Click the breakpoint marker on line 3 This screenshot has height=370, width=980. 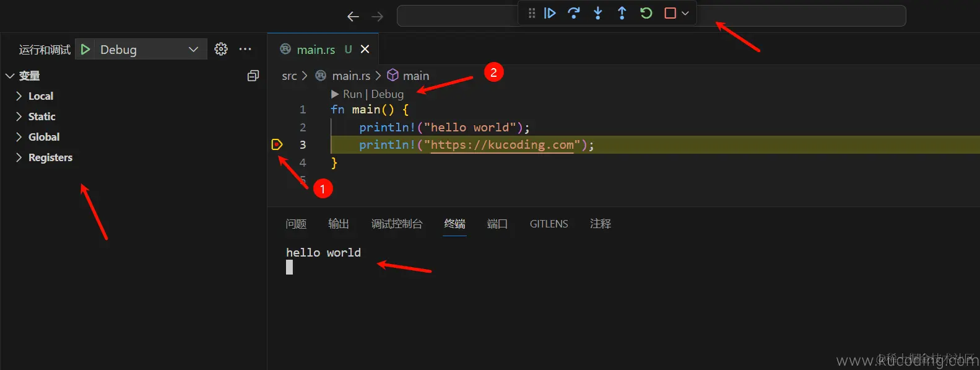pos(277,144)
